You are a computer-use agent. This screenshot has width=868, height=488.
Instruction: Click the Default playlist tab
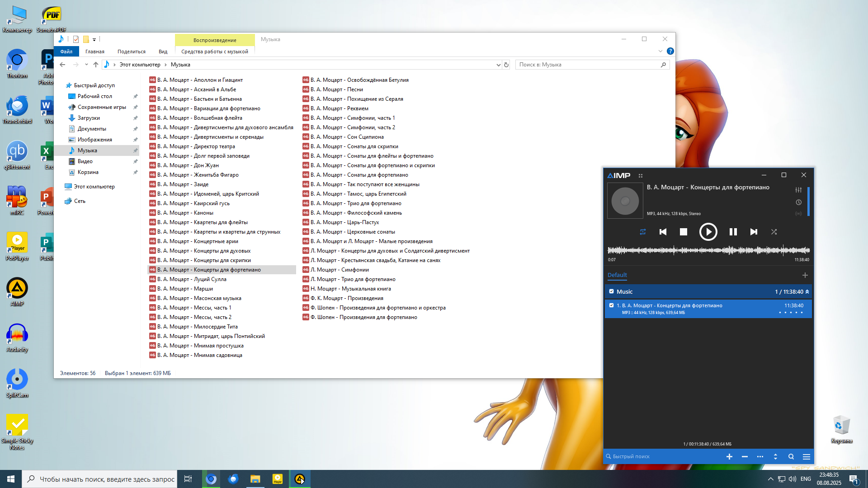click(617, 275)
